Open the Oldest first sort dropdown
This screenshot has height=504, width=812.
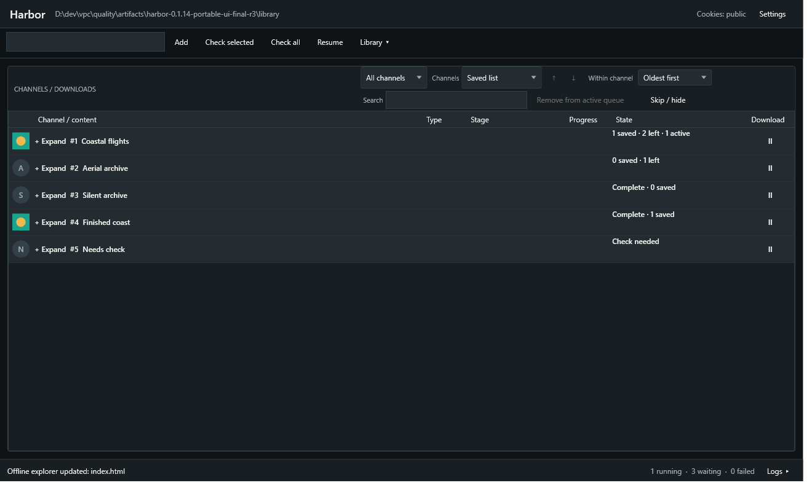tap(675, 78)
